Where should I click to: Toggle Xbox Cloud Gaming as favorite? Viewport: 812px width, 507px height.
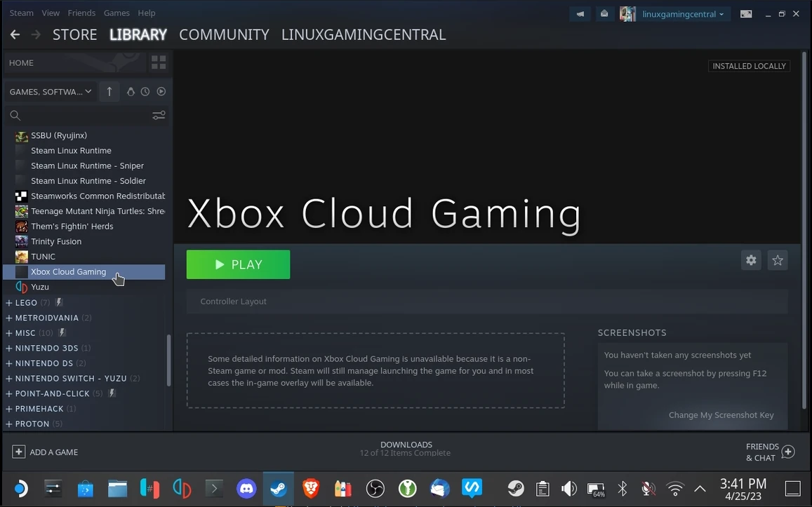click(778, 260)
